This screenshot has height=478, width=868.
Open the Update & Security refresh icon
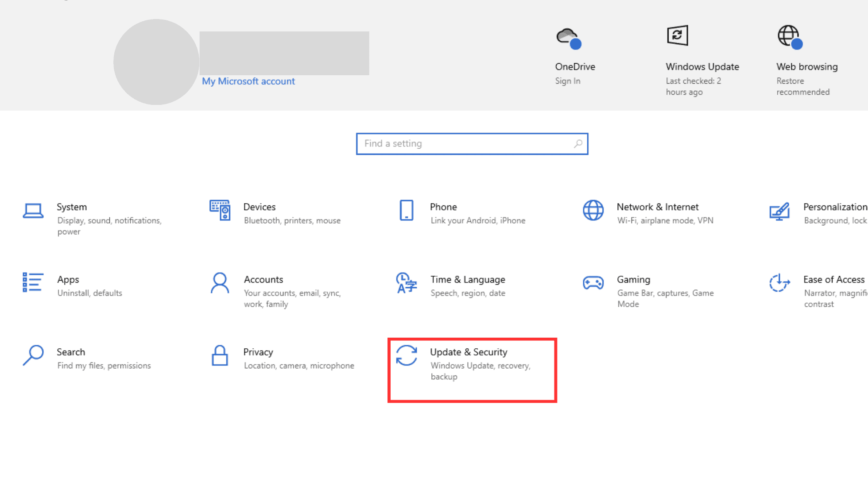coord(407,355)
